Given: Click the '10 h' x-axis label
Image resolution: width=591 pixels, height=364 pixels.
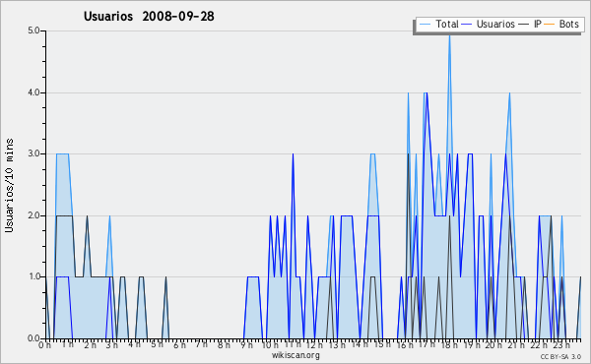Looking at the screenshot, I should pos(270,345).
